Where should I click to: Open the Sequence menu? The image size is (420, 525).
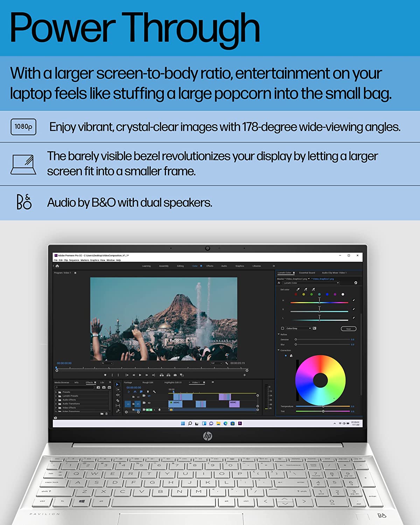tap(74, 260)
